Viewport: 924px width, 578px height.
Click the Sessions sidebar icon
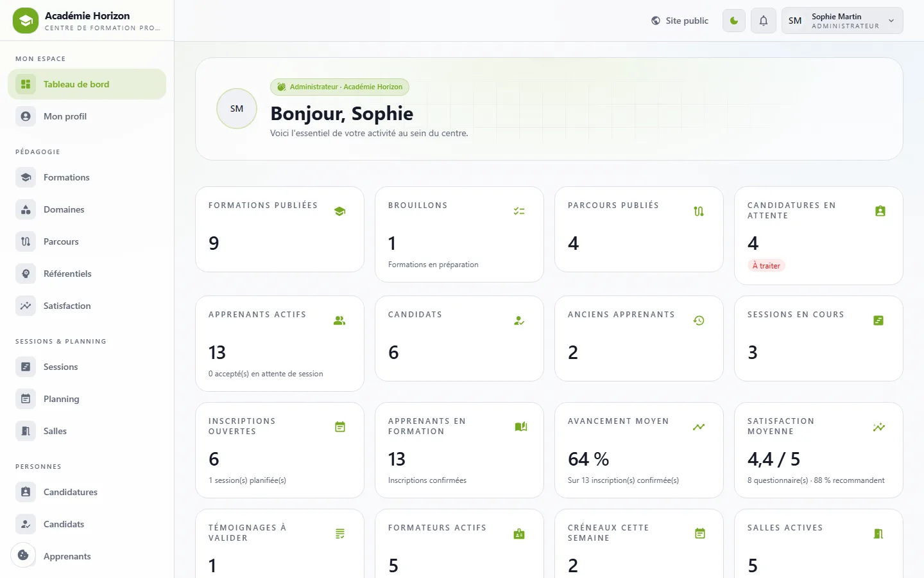(26, 367)
